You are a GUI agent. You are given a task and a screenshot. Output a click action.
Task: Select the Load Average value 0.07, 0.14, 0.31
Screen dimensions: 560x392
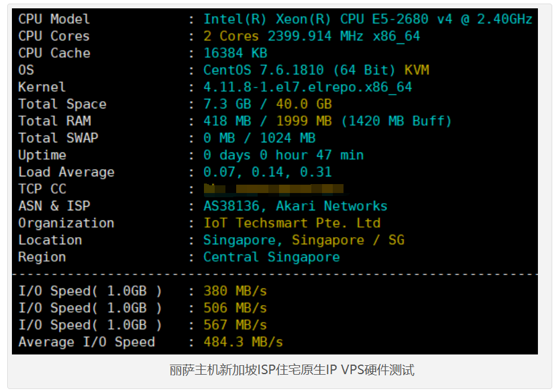click(x=268, y=172)
